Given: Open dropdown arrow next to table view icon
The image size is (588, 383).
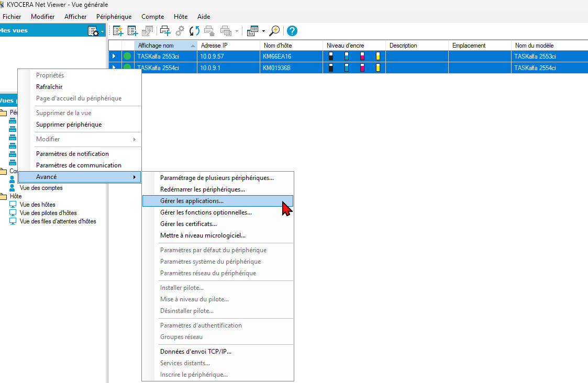Looking at the screenshot, I should tap(263, 31).
